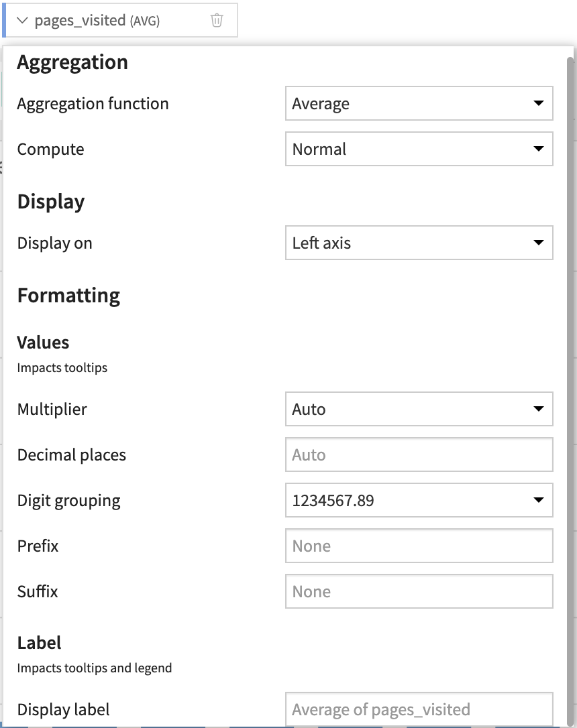The image size is (577, 728).
Task: Click the Display on dropdown arrow
Action: (539, 243)
